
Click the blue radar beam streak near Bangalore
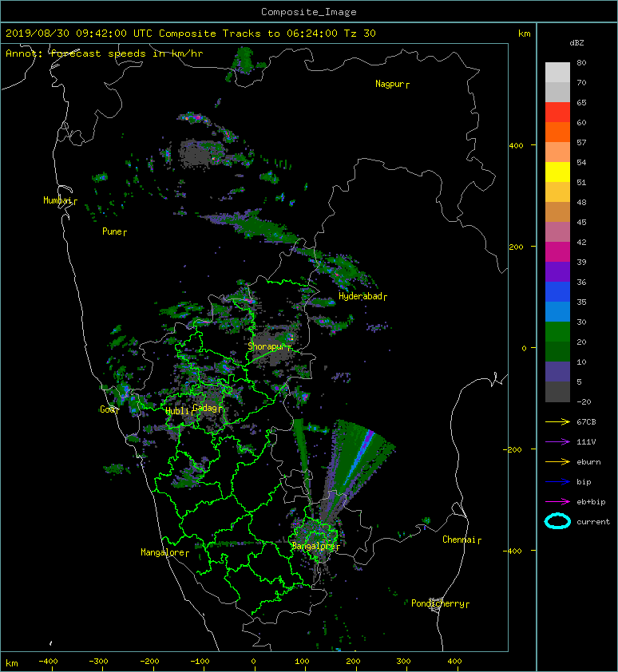point(359,456)
